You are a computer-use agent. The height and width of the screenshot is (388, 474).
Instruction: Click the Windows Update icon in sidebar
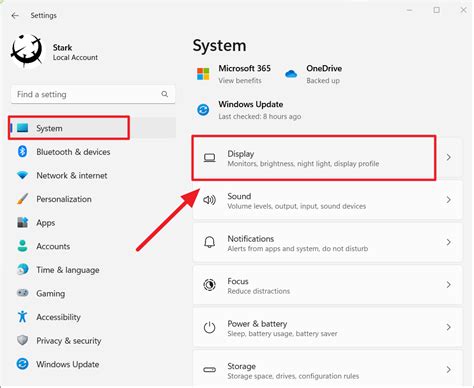(22, 364)
